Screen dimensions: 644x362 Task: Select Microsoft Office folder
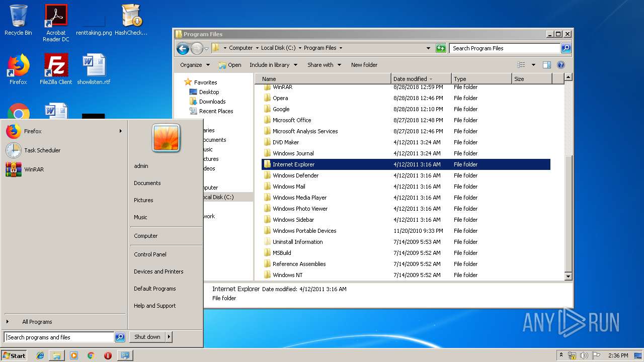tap(406, 120)
